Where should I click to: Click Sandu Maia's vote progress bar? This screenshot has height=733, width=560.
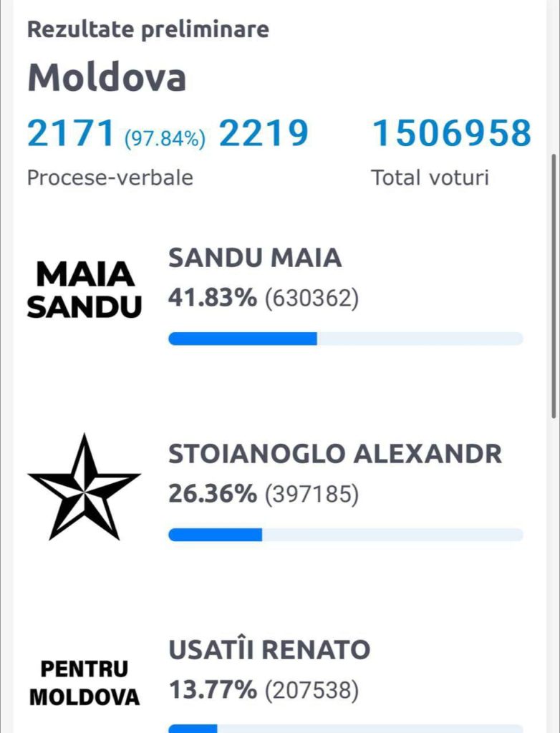pos(345,339)
